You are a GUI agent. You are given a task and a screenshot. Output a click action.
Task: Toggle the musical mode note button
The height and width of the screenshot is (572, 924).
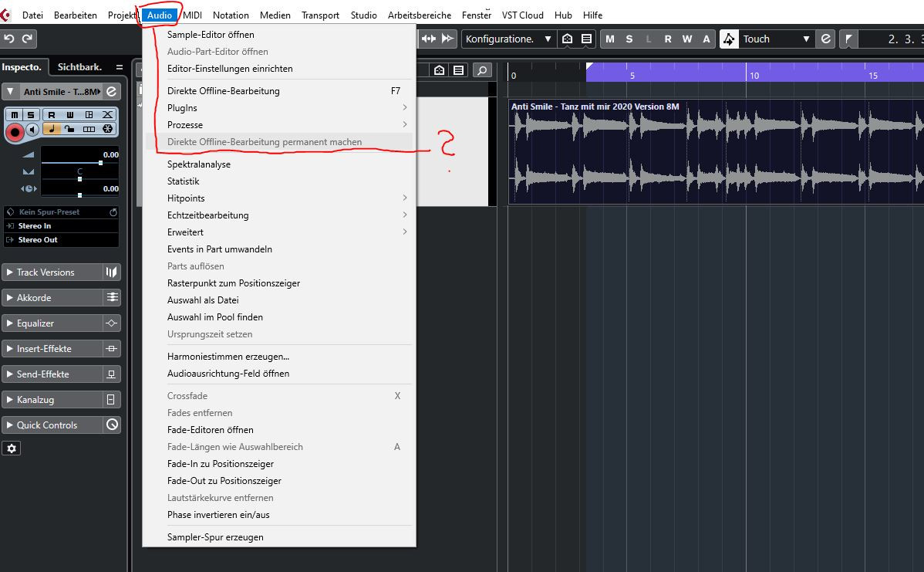tap(51, 129)
